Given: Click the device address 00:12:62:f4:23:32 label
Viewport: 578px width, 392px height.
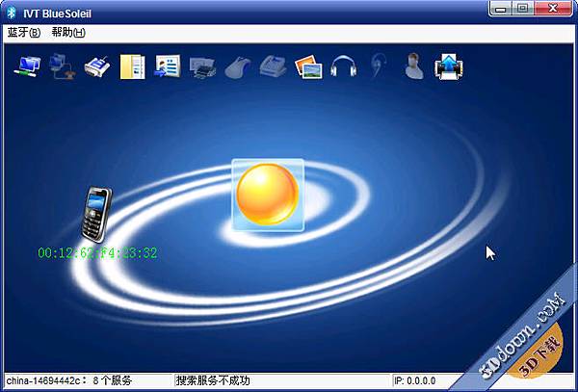Looking at the screenshot, I should coord(97,252).
